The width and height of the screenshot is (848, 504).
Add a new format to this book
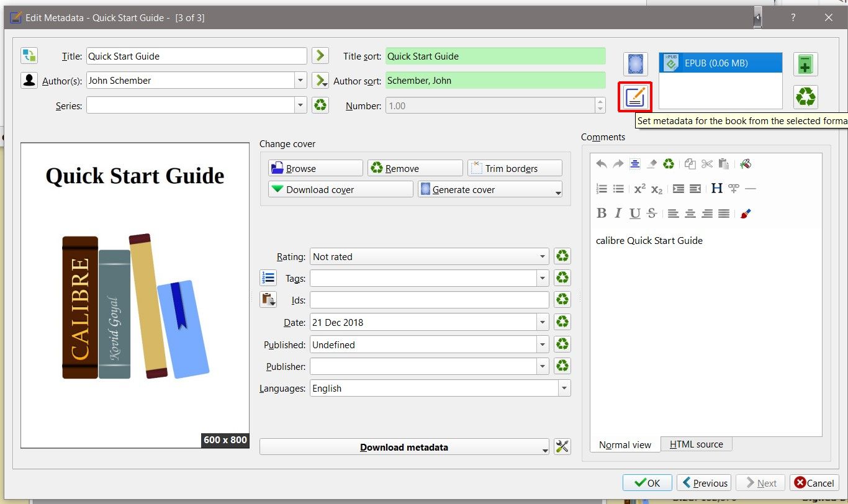[805, 64]
